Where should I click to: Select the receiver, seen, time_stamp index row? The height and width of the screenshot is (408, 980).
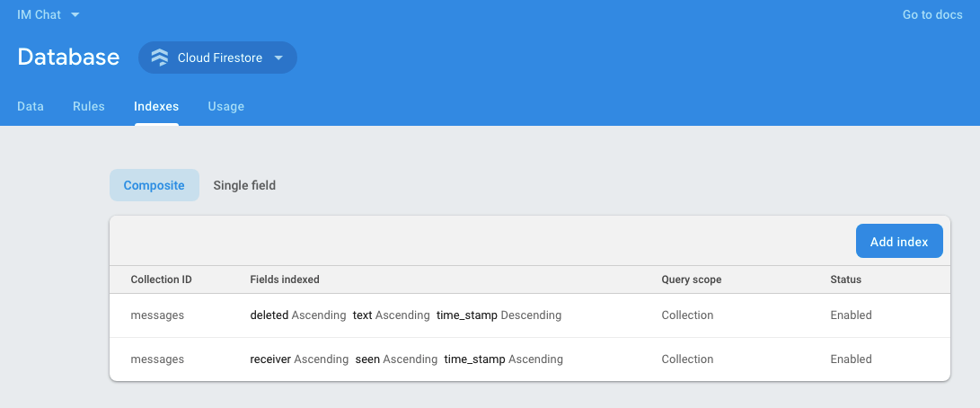point(529,359)
